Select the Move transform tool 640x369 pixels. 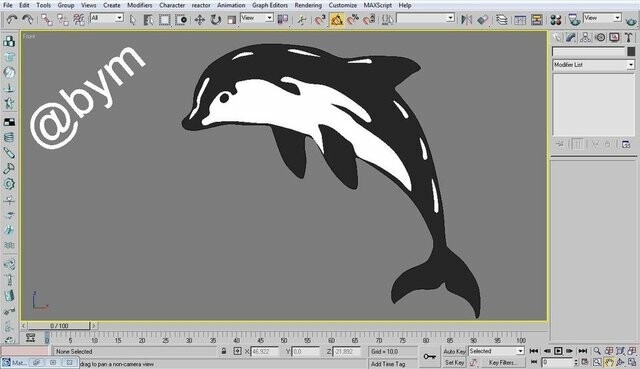point(200,20)
